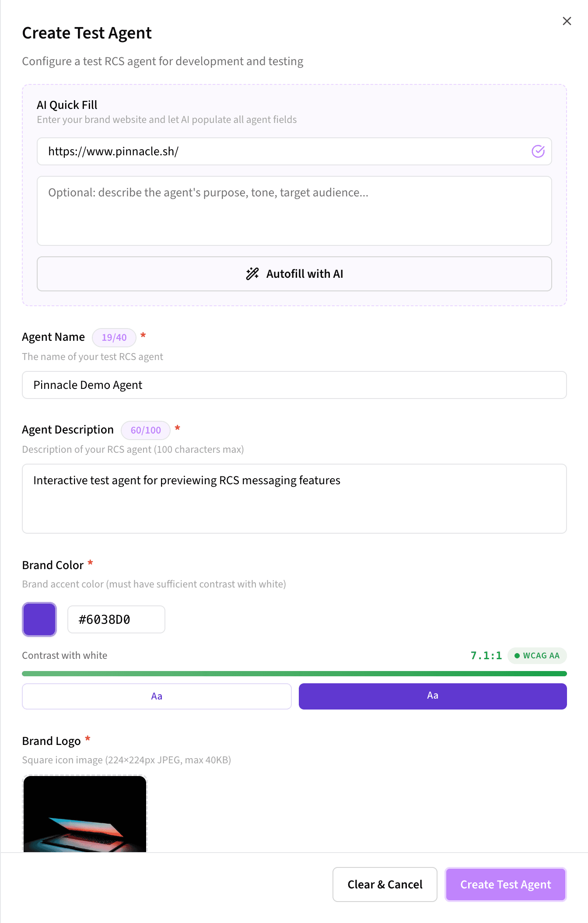Click the checkmark icon in the website URL field
The width and height of the screenshot is (588, 923).
pos(538,151)
